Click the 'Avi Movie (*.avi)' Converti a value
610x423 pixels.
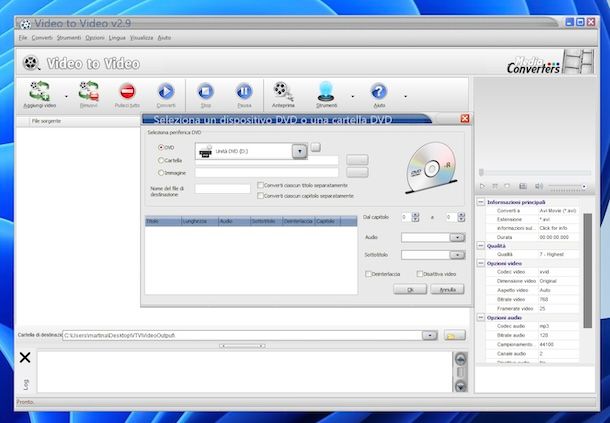pyautogui.click(x=557, y=211)
